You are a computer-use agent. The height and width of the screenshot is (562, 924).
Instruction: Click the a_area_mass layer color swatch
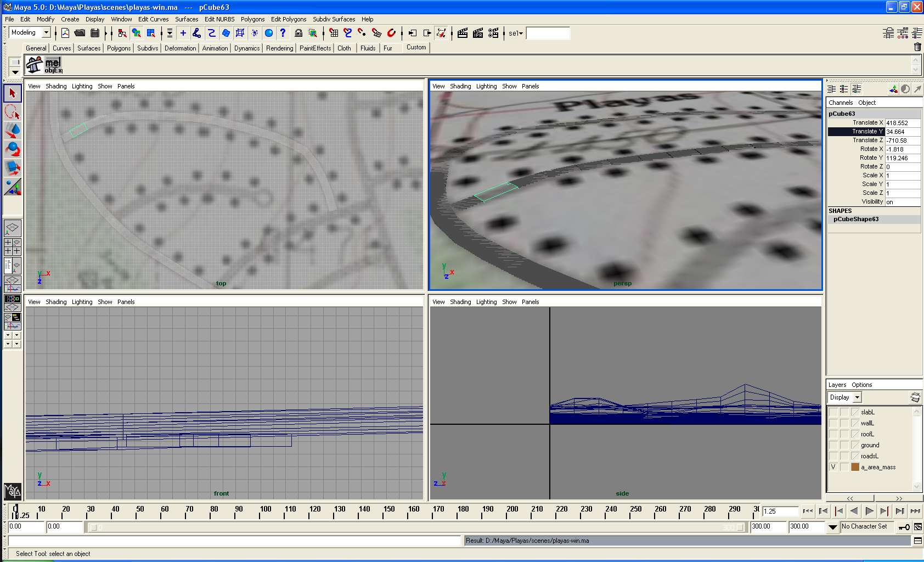pos(855,467)
